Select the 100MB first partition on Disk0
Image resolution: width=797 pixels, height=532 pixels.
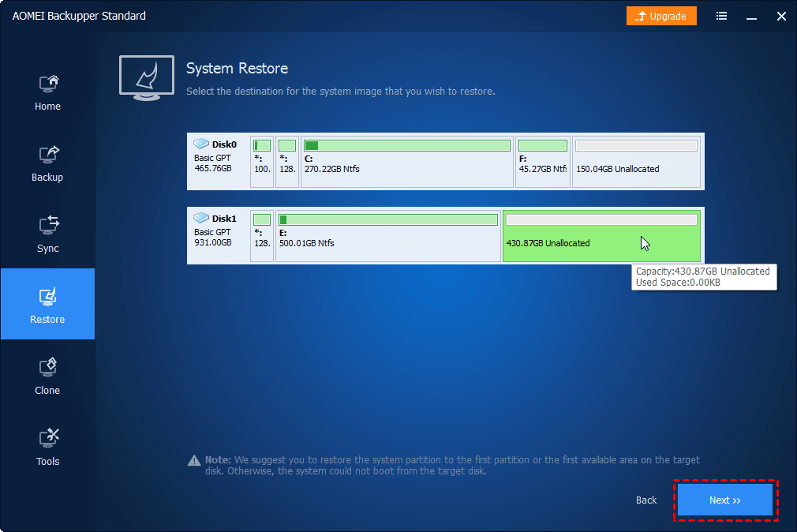click(x=262, y=162)
